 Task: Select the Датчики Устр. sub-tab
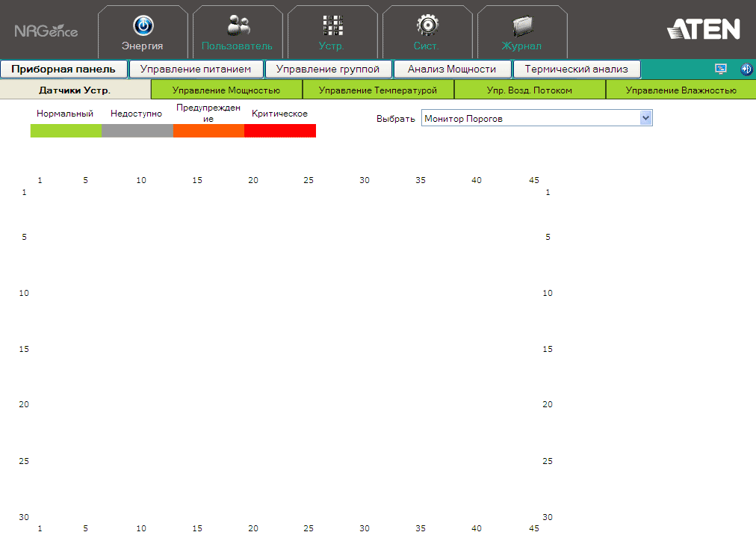[x=75, y=90]
